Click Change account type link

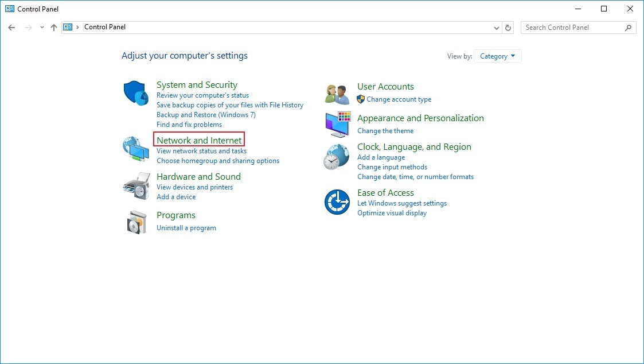pyautogui.click(x=399, y=99)
